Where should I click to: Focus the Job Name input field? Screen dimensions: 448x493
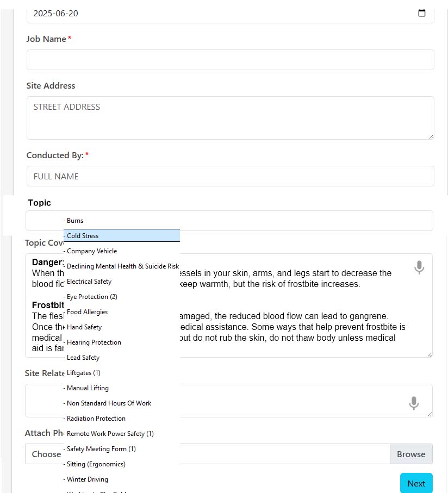[231, 60]
